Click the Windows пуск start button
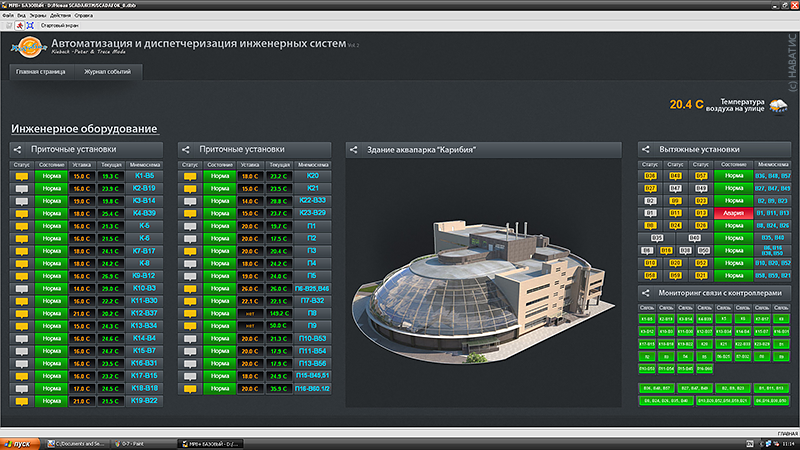The height and width of the screenshot is (450, 800). coord(22,442)
